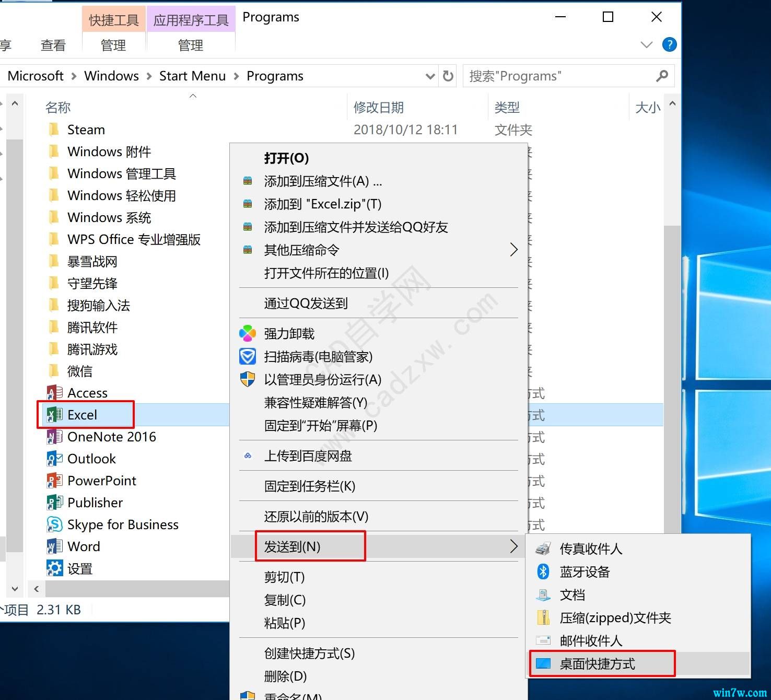Click the 设置 gear icon
The image size is (771, 700).
(54, 568)
